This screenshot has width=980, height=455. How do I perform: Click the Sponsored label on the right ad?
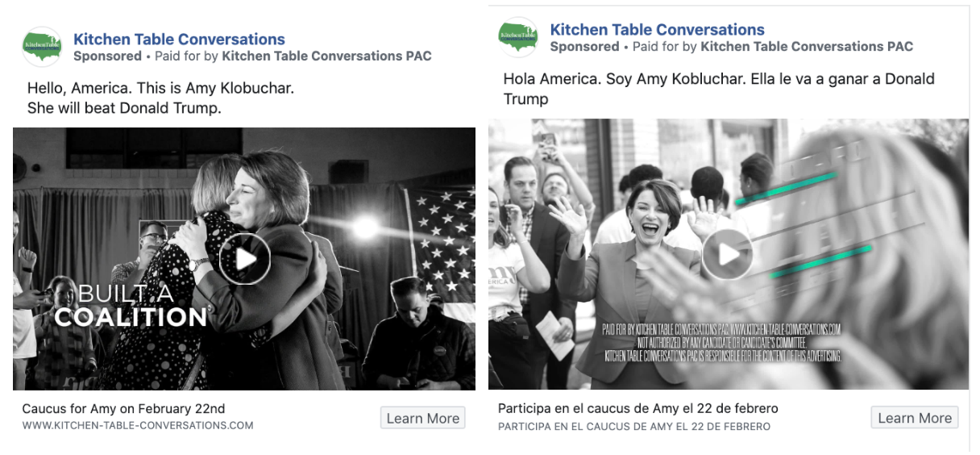(584, 47)
